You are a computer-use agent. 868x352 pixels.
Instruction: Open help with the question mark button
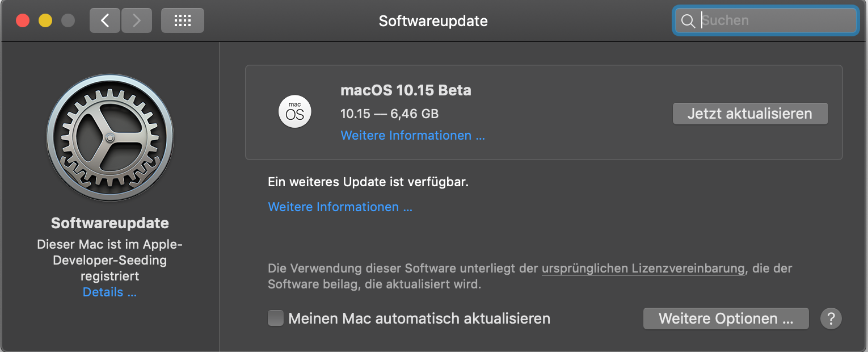[831, 319]
